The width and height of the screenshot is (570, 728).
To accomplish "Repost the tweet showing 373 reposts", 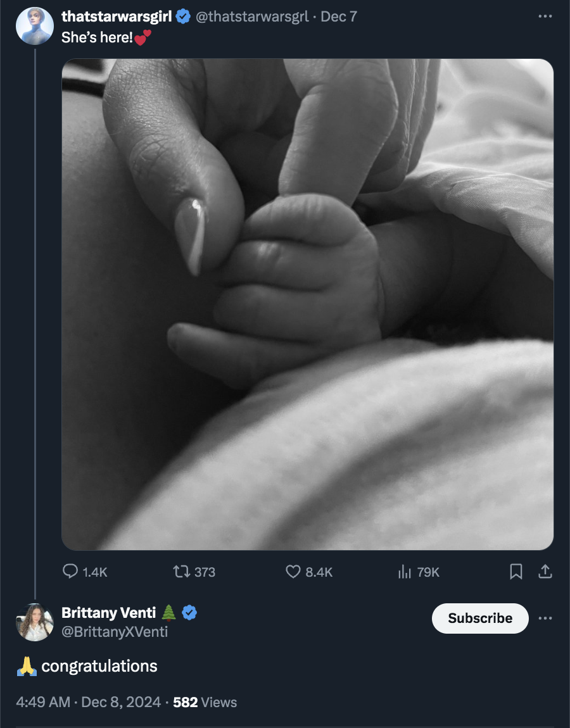I will [x=182, y=572].
